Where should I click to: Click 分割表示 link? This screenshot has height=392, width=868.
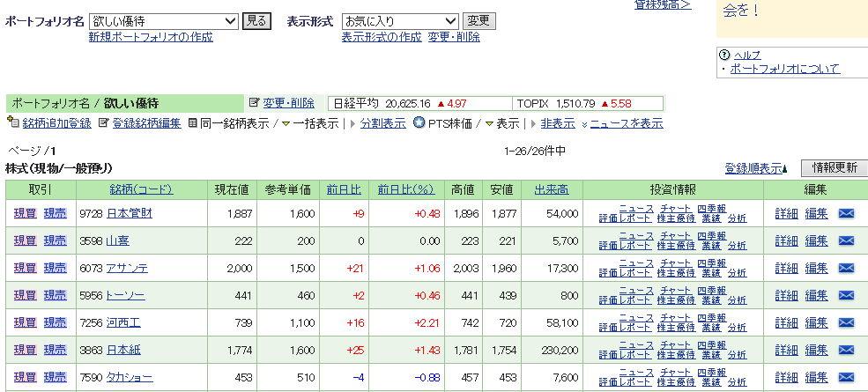(x=382, y=123)
